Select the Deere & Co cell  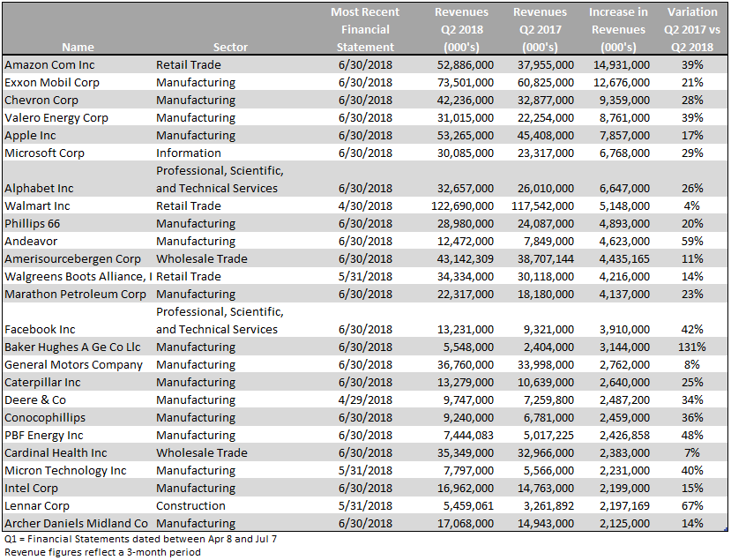35,400
